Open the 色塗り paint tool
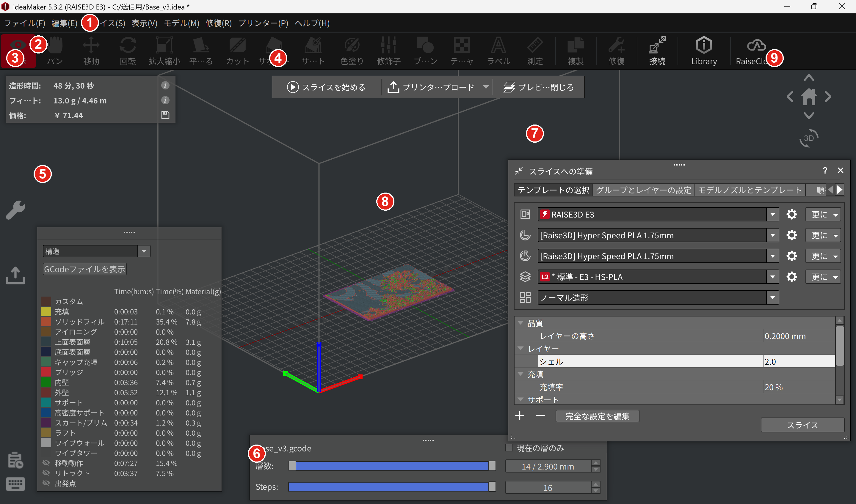The image size is (856, 504). click(x=352, y=51)
